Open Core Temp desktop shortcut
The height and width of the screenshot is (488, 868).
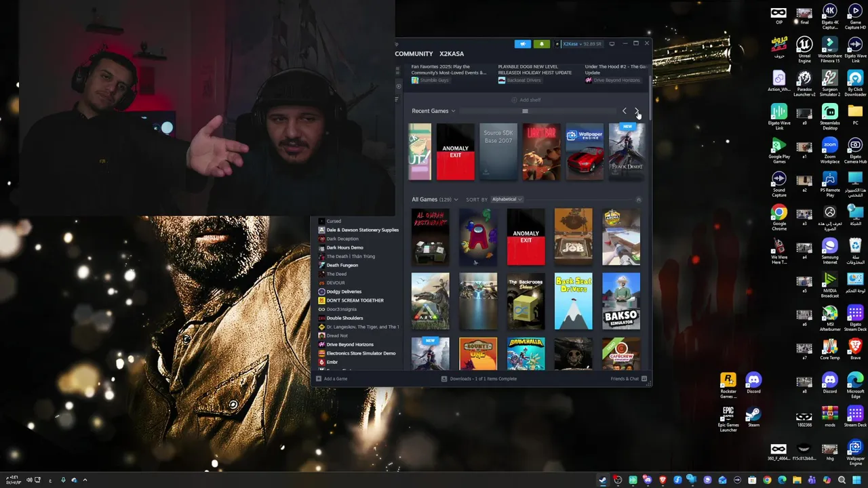click(x=830, y=350)
